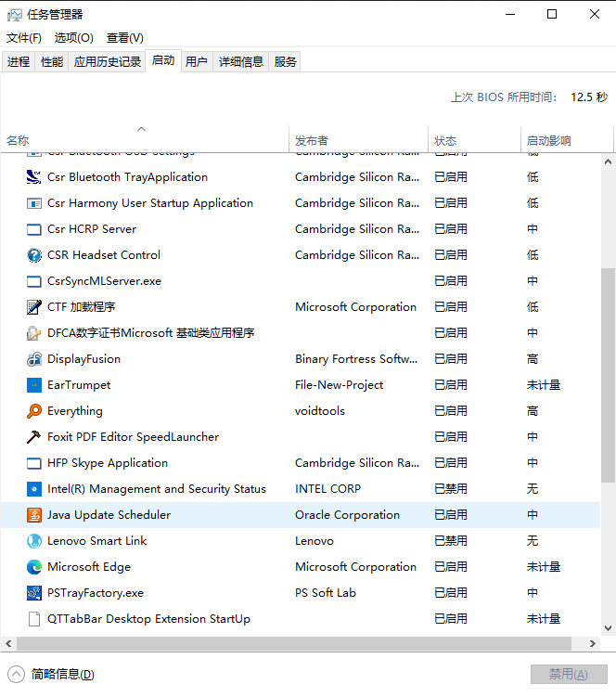The height and width of the screenshot is (697, 616).
Task: Click the CSR Headset Control icon
Action: click(x=33, y=255)
